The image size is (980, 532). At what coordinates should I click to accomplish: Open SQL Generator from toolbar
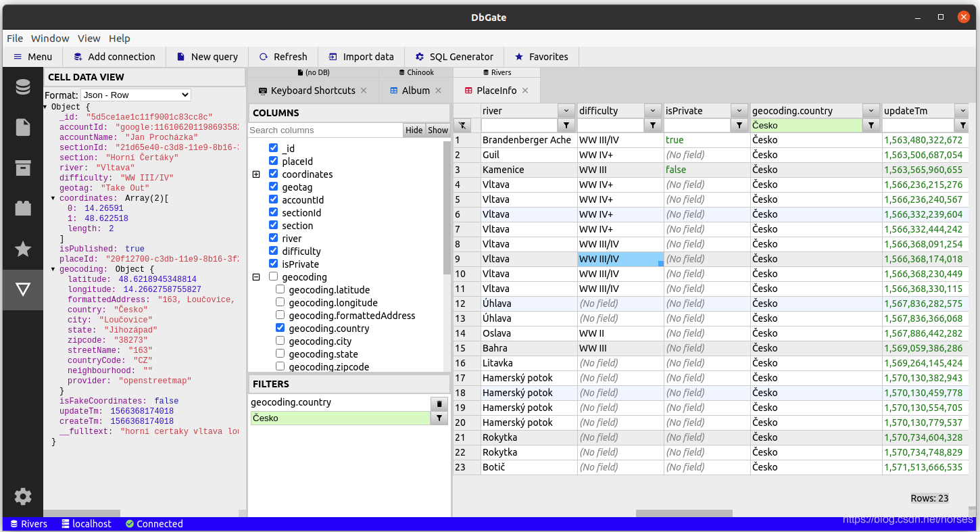pos(454,57)
